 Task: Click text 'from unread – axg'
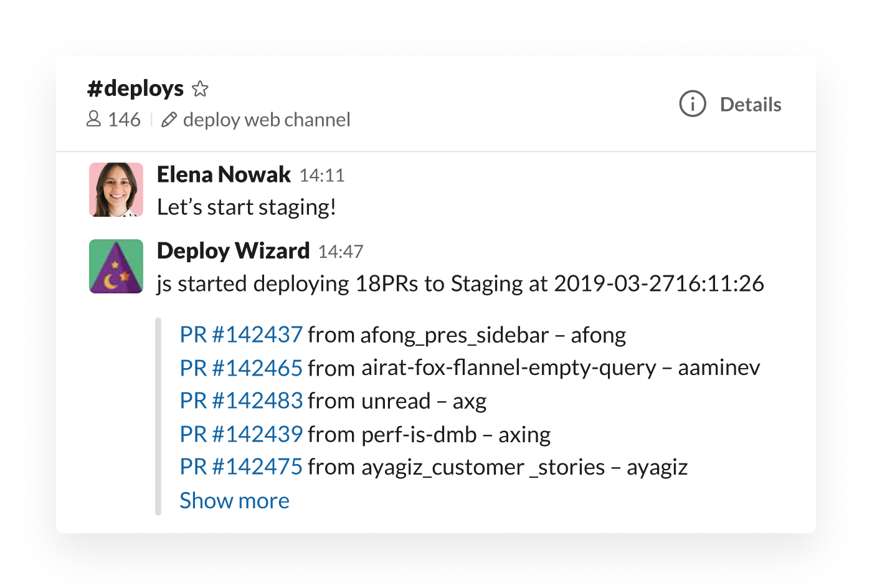397,401
